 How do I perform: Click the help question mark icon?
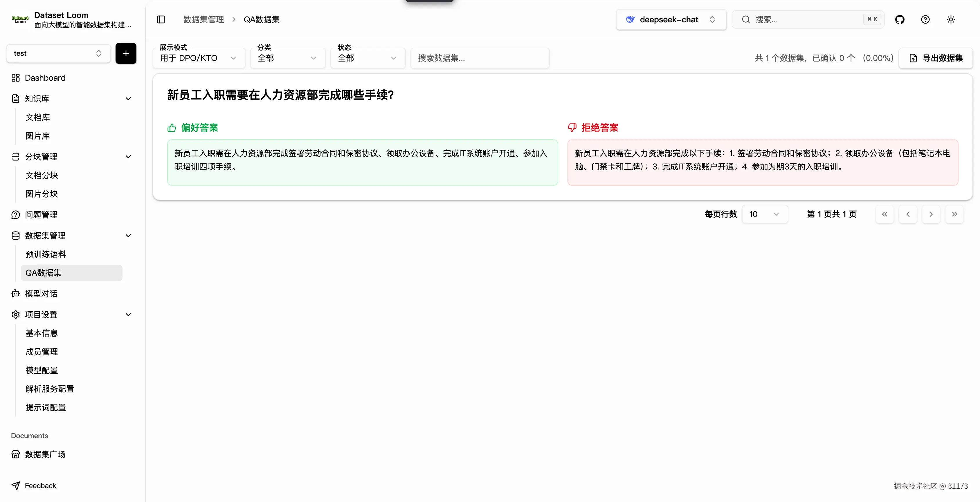point(925,19)
